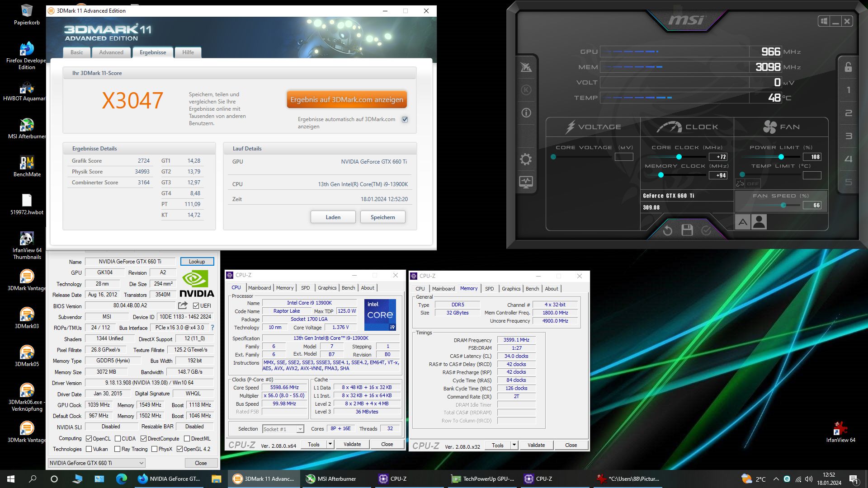Screen dimensions: 868x488
Task: Click the GPU-Z BIOS share export icon
Action: 183,305
